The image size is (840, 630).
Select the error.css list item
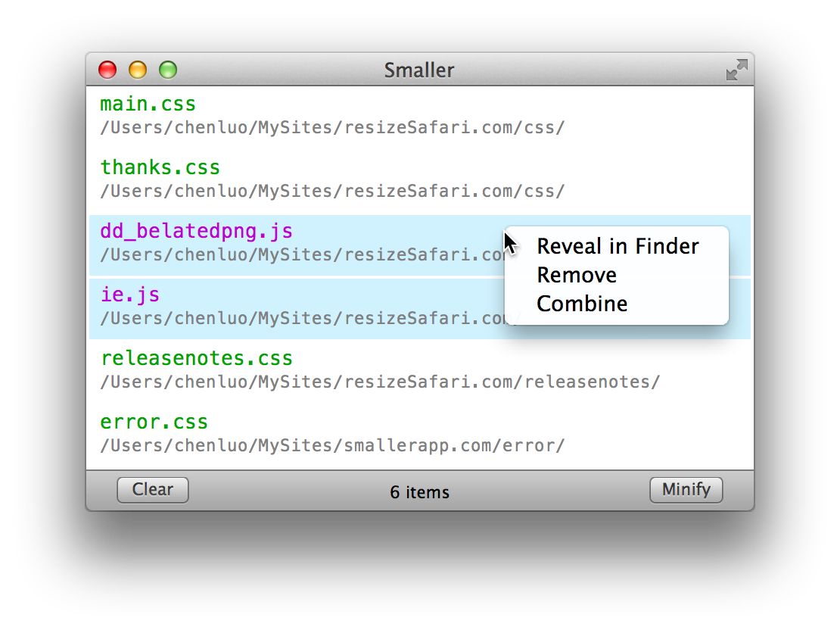419,434
